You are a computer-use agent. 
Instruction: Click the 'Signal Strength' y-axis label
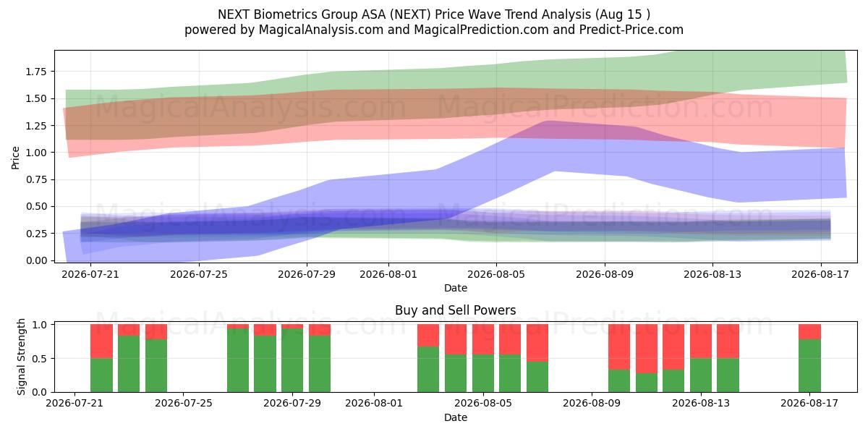click(22, 357)
